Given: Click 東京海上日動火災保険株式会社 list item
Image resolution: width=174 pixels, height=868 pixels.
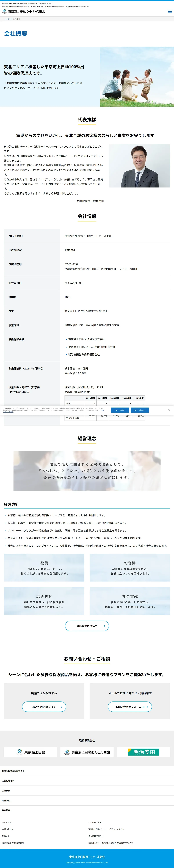Looking at the screenshot, I should pos(87,339).
